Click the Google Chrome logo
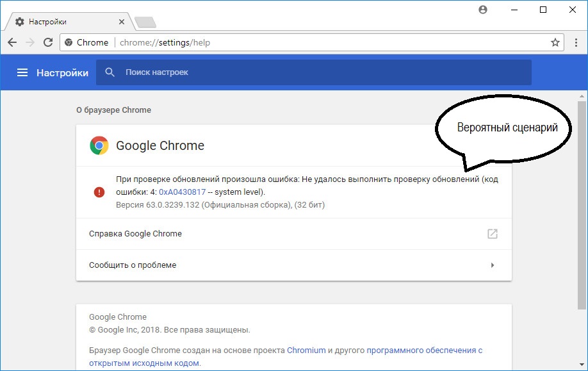Screen dimensions: 588x371 (x=99, y=145)
